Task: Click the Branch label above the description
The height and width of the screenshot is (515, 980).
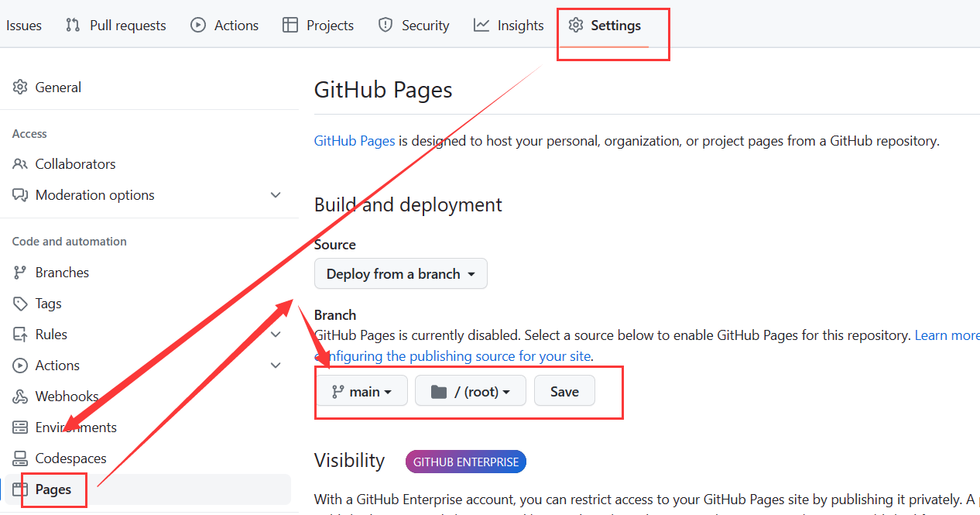Action: pyautogui.click(x=335, y=315)
